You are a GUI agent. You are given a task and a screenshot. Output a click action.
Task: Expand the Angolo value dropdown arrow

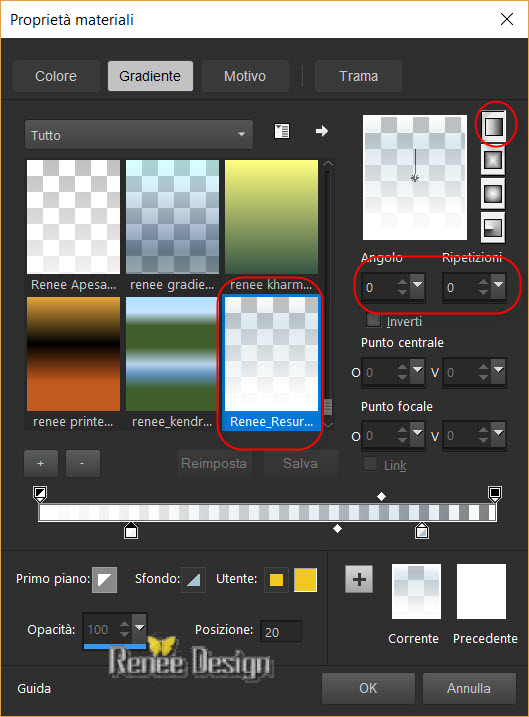pyautogui.click(x=417, y=286)
